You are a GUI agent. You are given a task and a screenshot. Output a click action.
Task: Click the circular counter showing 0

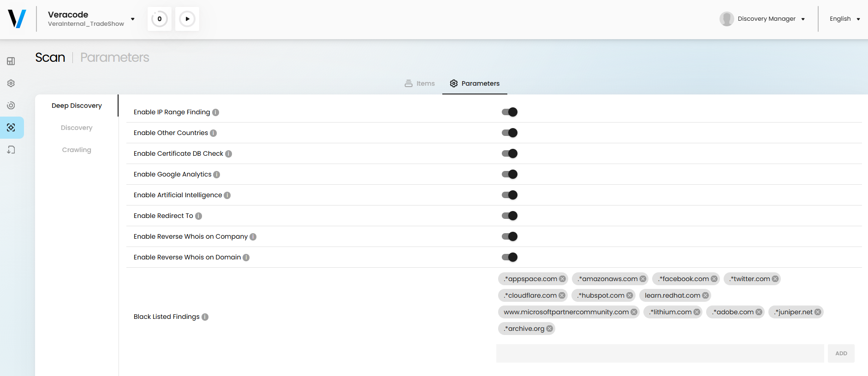click(x=160, y=19)
